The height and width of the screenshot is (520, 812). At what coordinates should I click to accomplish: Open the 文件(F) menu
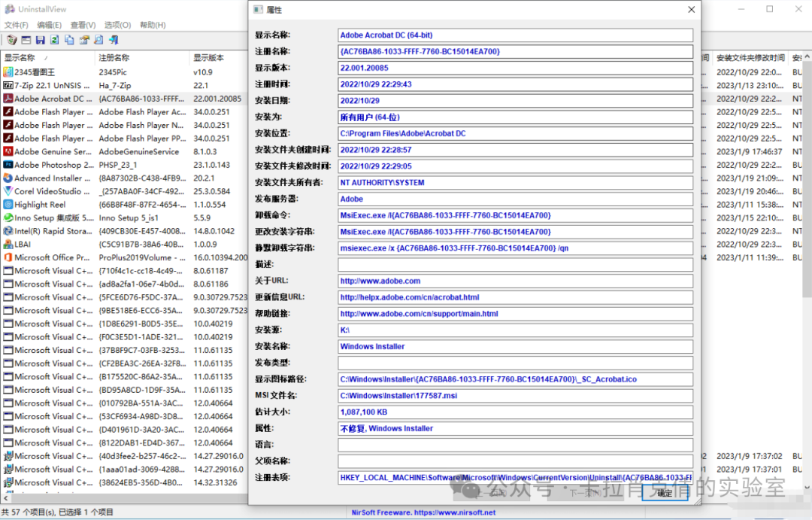point(17,24)
